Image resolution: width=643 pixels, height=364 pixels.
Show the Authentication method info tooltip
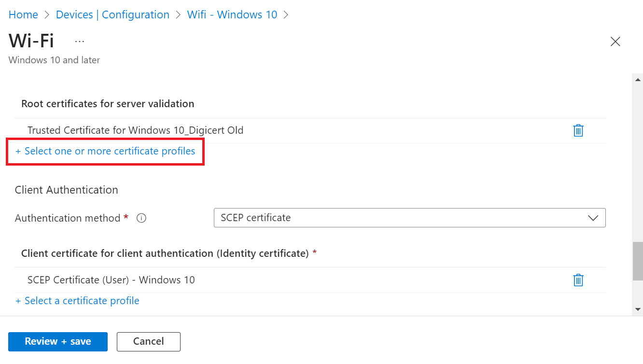click(x=141, y=218)
